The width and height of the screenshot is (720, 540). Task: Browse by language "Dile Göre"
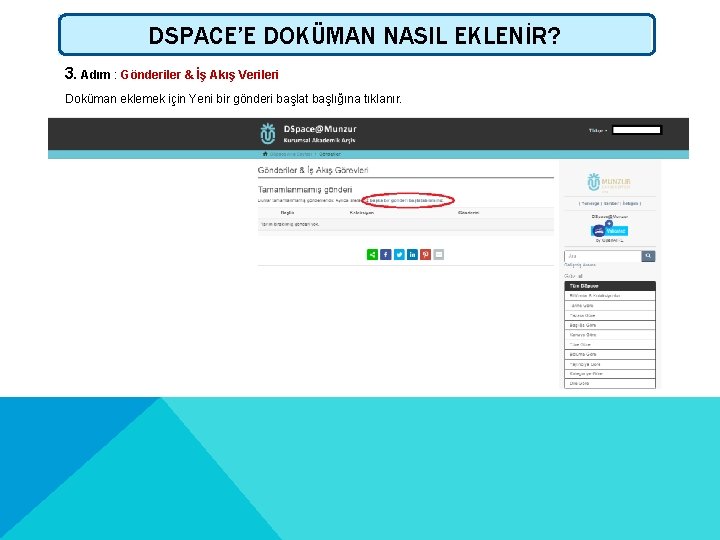coord(610,383)
